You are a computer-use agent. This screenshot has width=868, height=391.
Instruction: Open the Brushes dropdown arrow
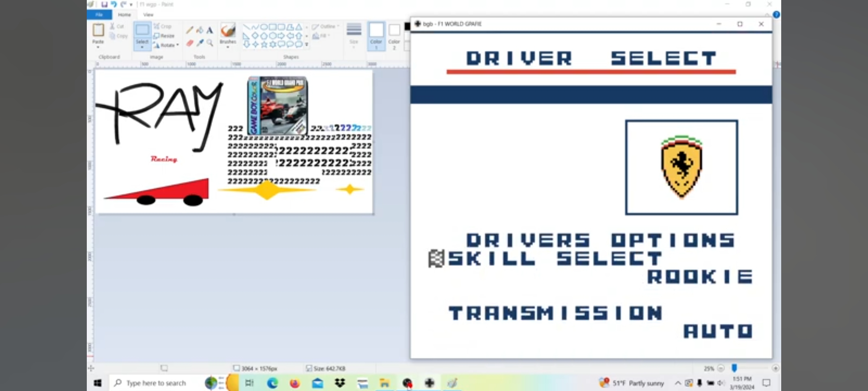[228, 47]
